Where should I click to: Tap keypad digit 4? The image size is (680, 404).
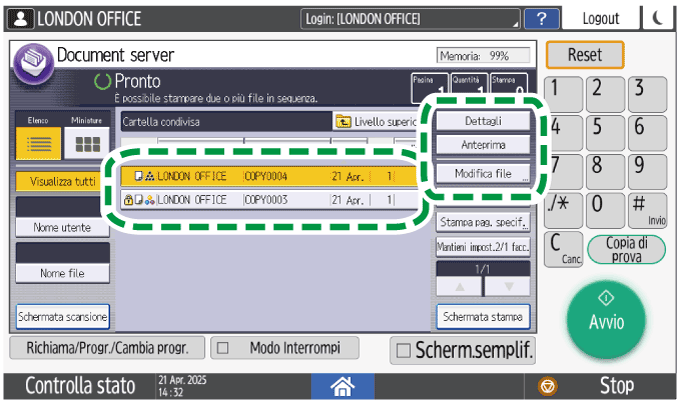(563, 133)
